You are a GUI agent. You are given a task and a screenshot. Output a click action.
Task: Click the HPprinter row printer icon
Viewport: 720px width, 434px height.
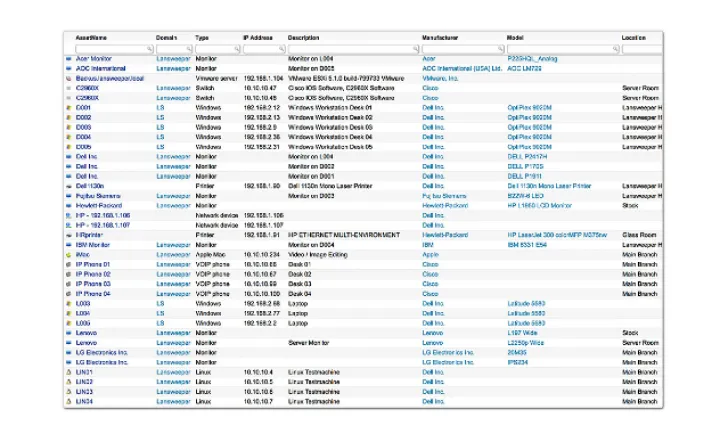(x=67, y=235)
